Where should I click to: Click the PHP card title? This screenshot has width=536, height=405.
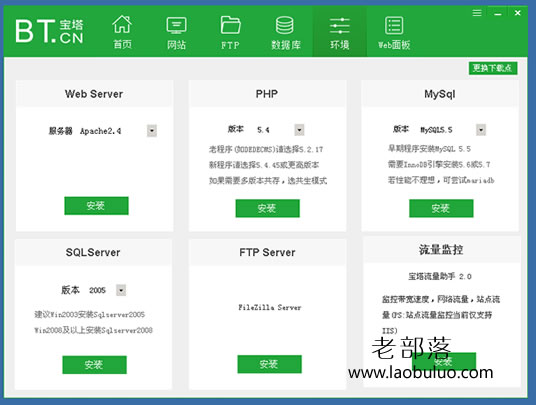(x=267, y=94)
